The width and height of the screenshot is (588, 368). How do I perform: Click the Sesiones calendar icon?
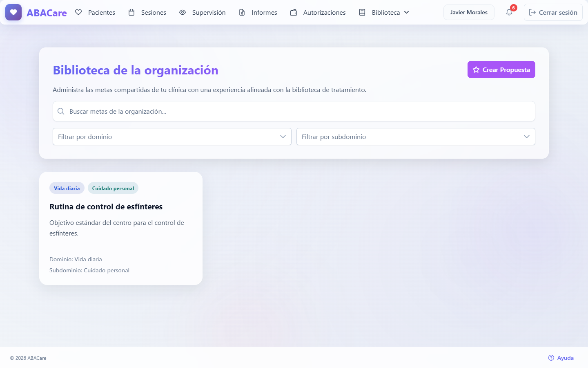[x=131, y=12]
